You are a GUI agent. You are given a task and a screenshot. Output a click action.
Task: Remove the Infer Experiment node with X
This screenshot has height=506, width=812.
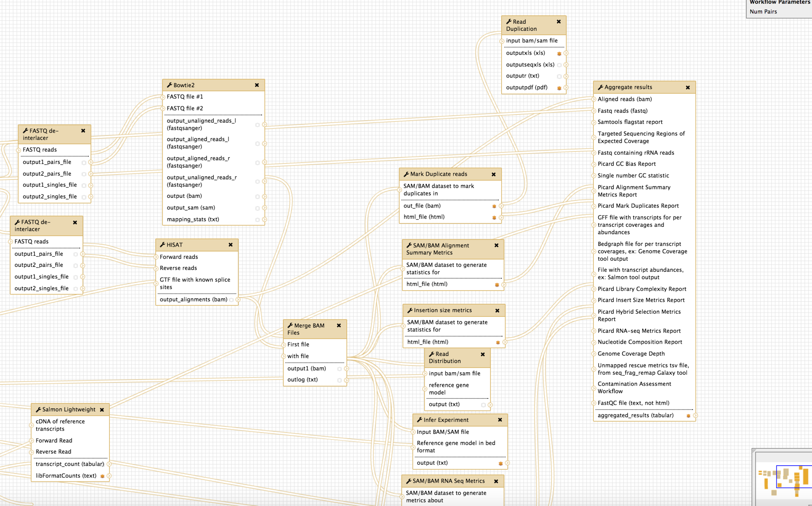click(x=500, y=420)
